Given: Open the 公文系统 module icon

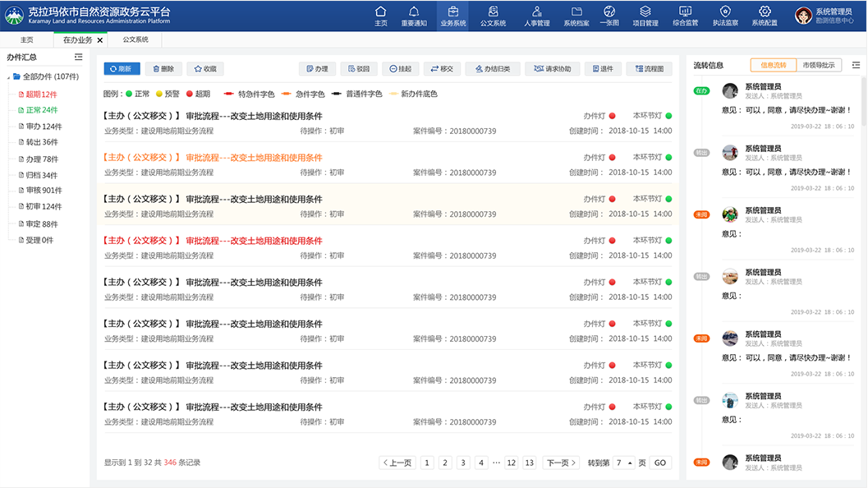Looking at the screenshot, I should click(492, 14).
